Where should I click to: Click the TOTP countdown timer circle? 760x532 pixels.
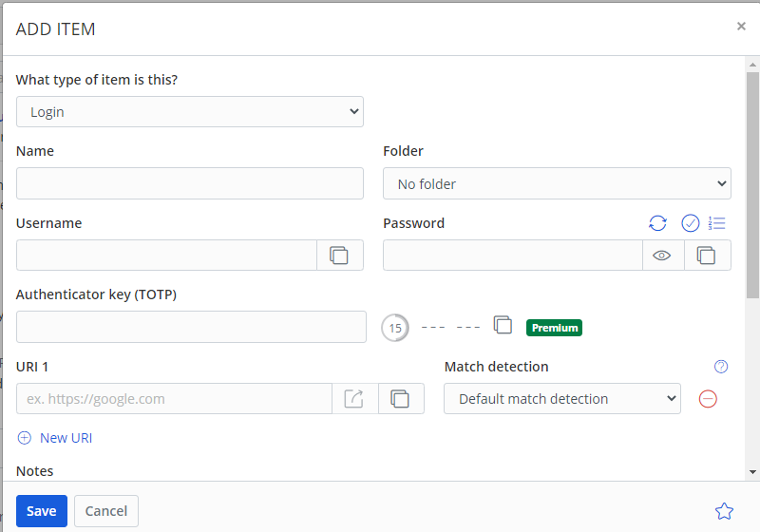click(x=395, y=328)
